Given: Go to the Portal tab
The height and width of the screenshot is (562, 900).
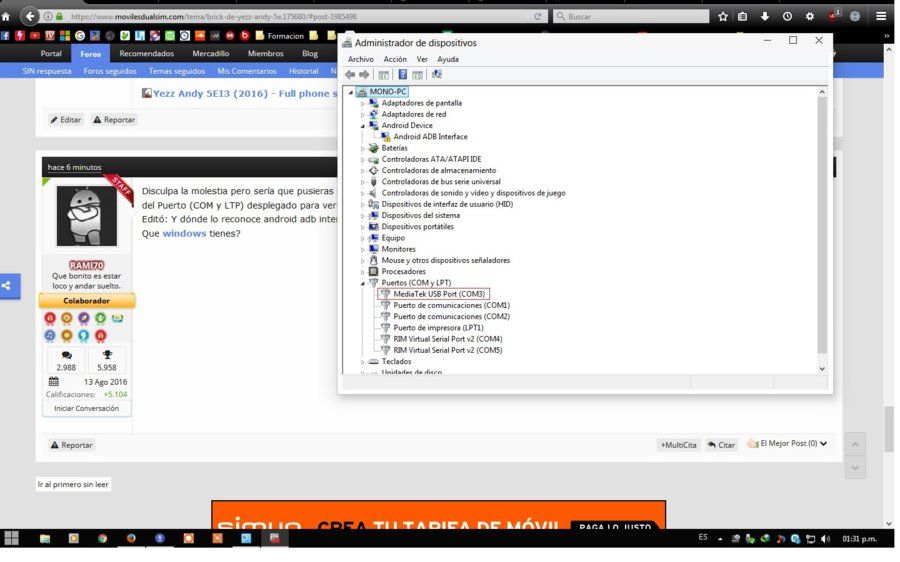Looking at the screenshot, I should pos(51,53).
